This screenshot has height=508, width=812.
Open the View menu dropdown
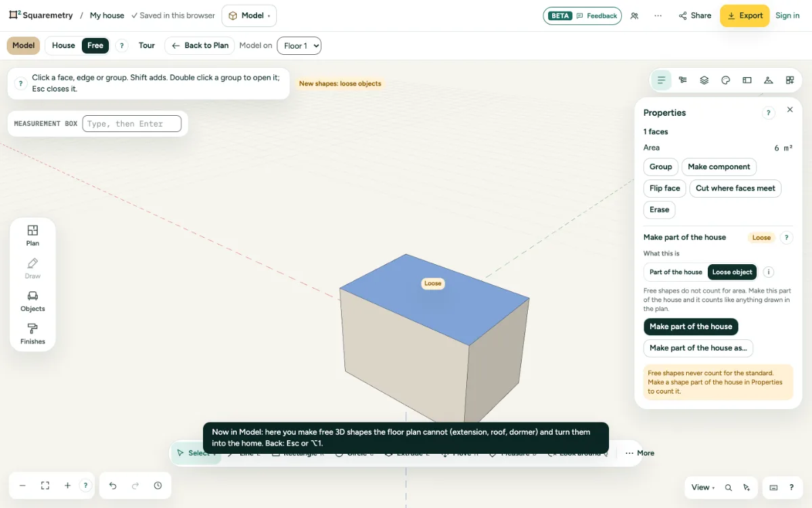pyautogui.click(x=703, y=488)
